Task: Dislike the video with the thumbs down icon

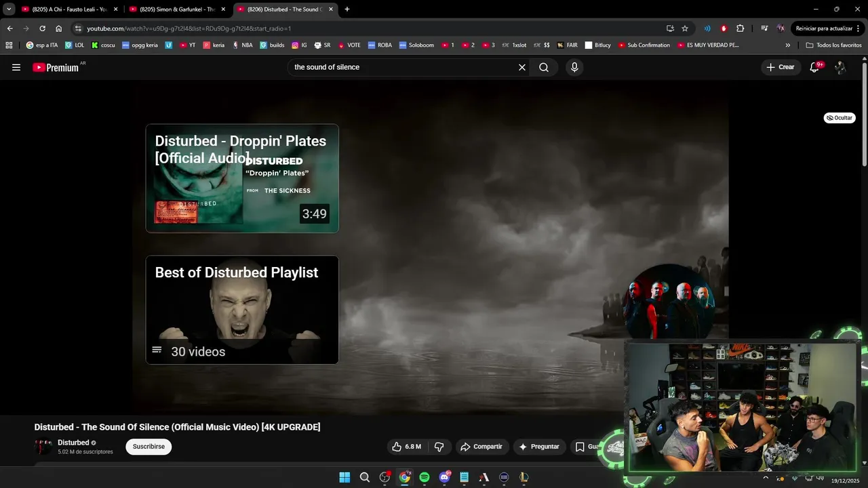Action: (439, 447)
